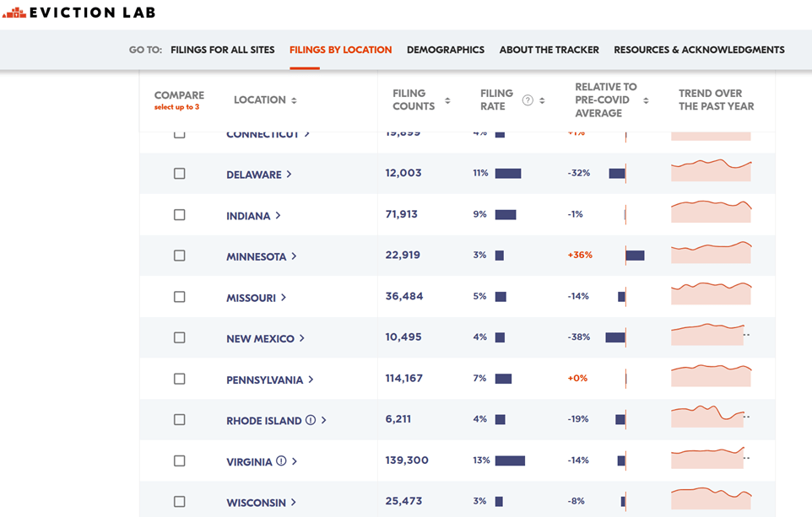Sort by Filing Counts arrow icon
Image resolution: width=812 pixels, height=517 pixels.
point(447,100)
